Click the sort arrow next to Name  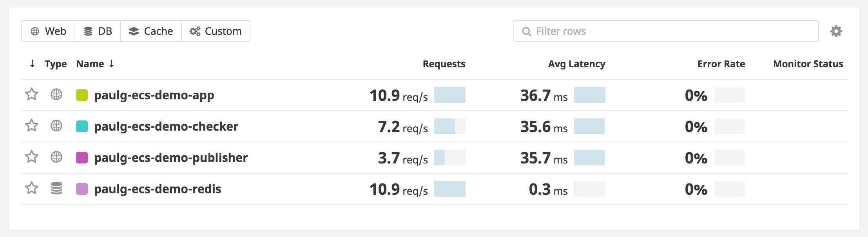[x=111, y=64]
